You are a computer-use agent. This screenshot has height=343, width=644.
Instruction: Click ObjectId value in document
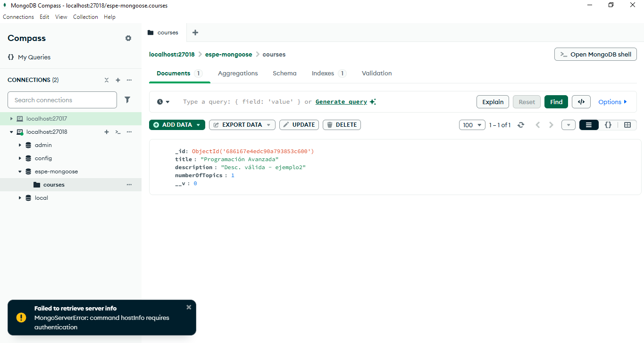pyautogui.click(x=253, y=151)
